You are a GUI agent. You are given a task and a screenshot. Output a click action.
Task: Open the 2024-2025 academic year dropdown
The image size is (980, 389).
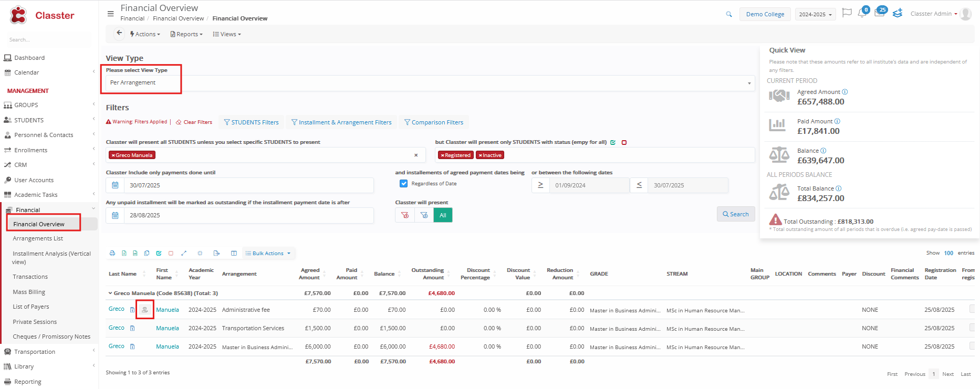pyautogui.click(x=815, y=14)
